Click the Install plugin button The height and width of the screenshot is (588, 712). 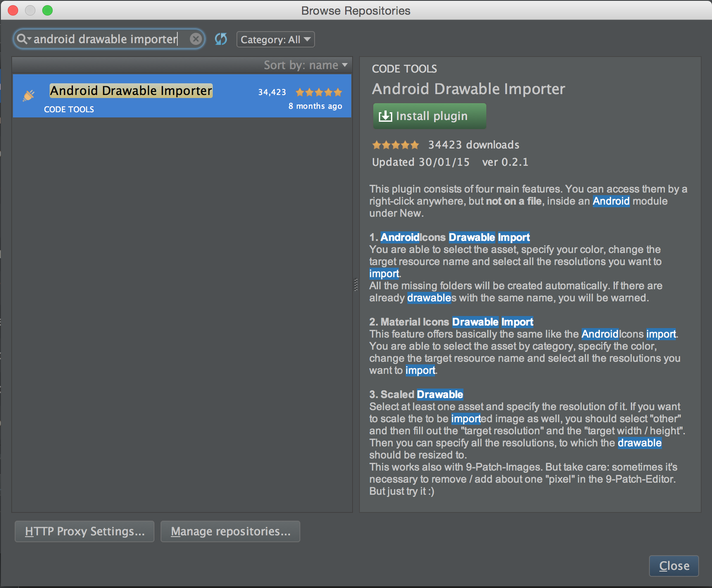tap(429, 116)
